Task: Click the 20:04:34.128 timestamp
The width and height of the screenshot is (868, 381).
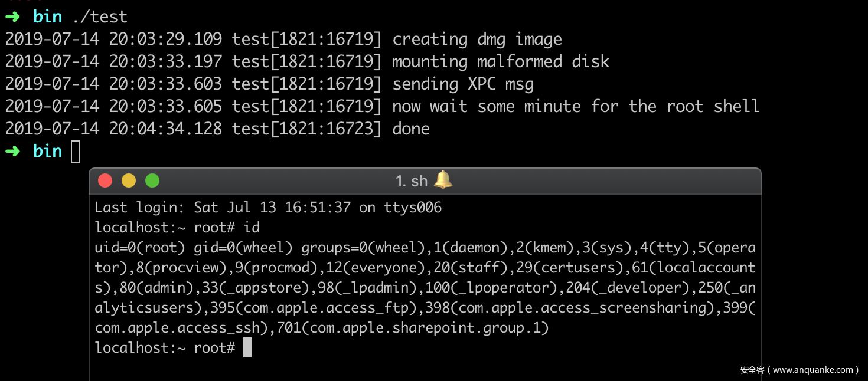Action: tap(165, 129)
